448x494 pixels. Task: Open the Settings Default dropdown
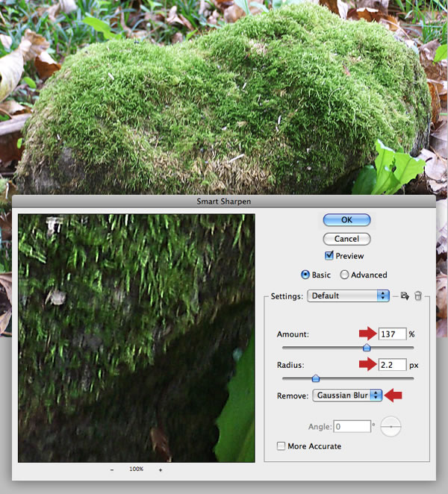point(349,296)
